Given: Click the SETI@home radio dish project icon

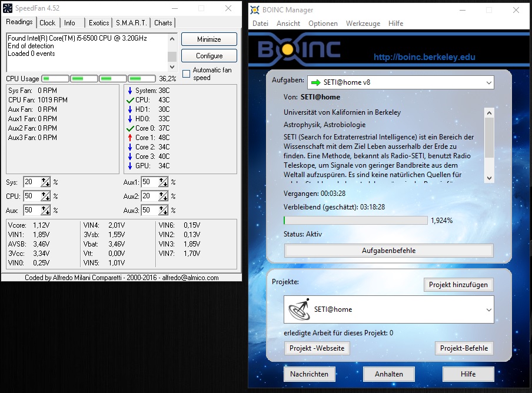Looking at the screenshot, I should (x=299, y=309).
